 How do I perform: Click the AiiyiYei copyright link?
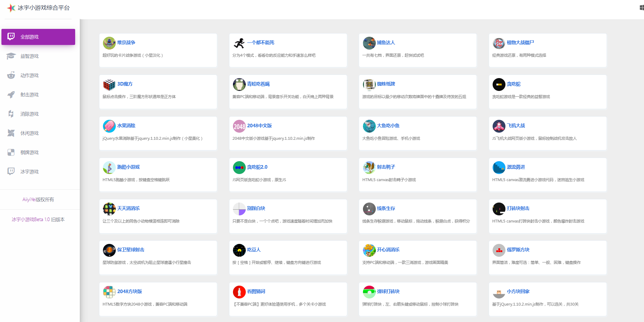pos(38,200)
